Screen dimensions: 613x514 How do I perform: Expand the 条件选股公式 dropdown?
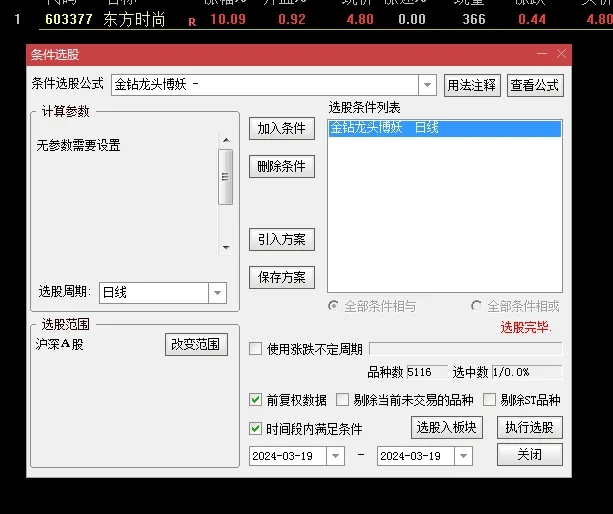point(427,85)
